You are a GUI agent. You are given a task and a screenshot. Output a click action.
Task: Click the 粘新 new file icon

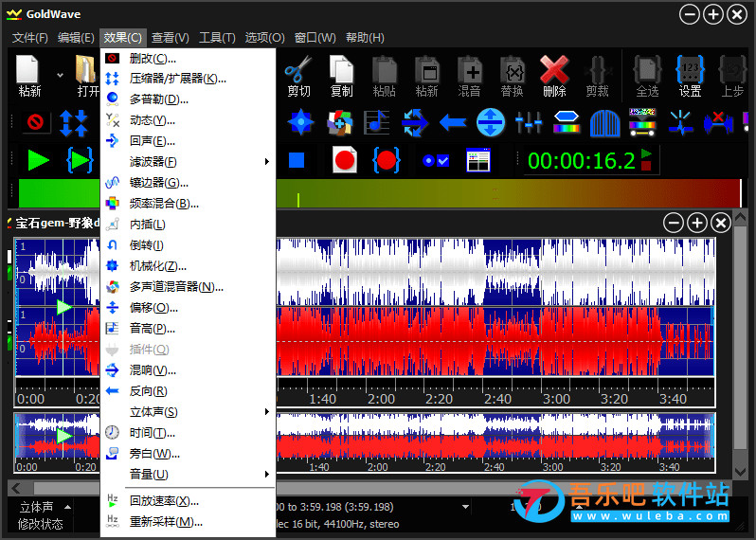click(x=29, y=75)
